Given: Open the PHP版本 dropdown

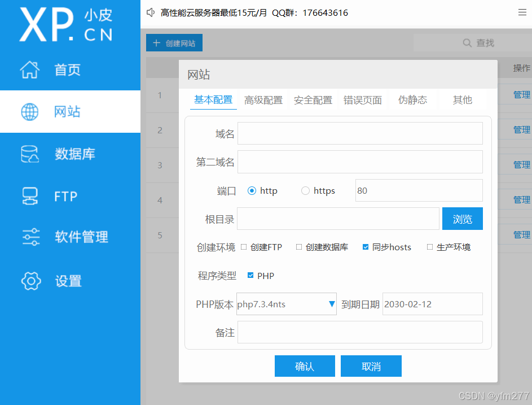Looking at the screenshot, I should pyautogui.click(x=332, y=304).
